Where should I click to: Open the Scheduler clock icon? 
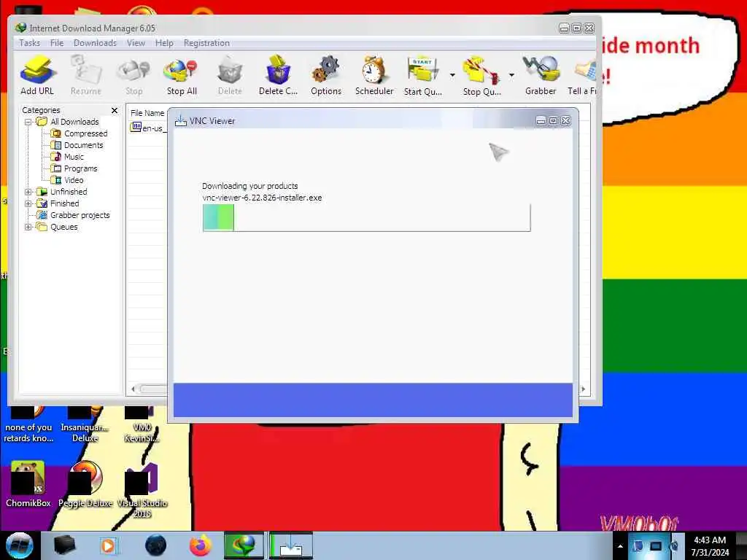coord(374,74)
